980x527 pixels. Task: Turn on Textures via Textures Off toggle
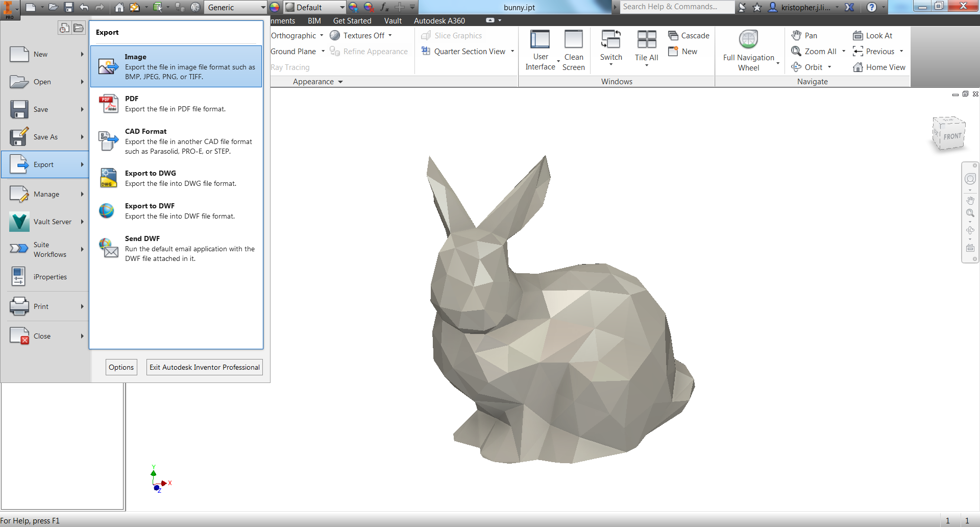pyautogui.click(x=363, y=35)
